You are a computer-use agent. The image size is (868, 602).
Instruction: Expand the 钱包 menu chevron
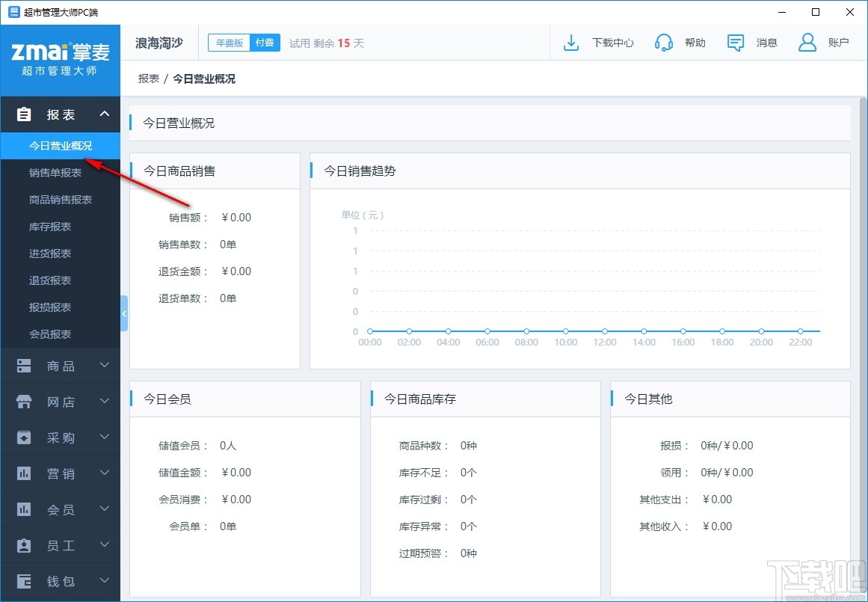pos(104,580)
